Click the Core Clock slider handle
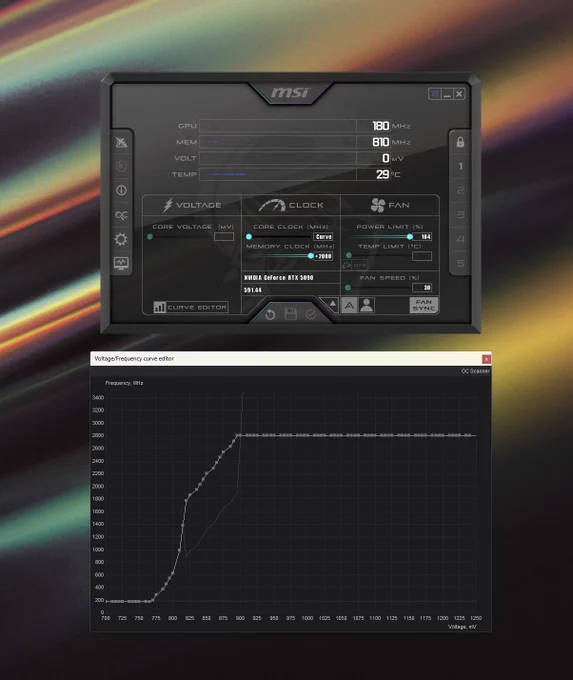 249,237
